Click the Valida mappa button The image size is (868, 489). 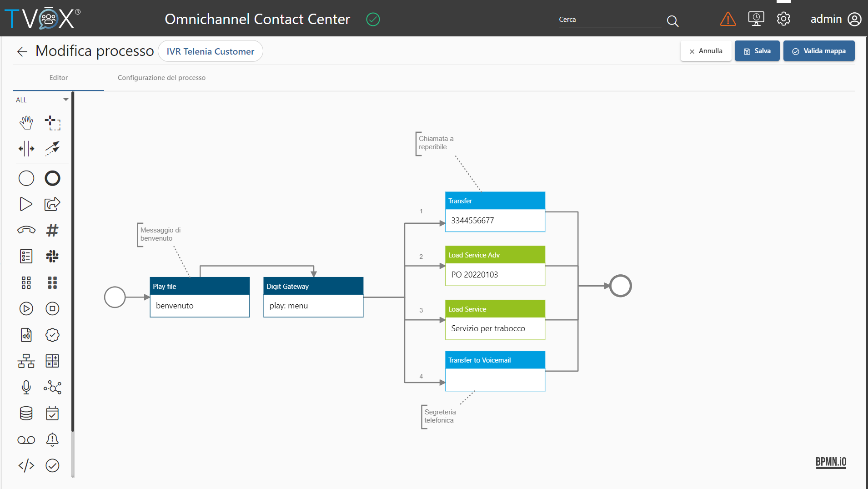819,51
